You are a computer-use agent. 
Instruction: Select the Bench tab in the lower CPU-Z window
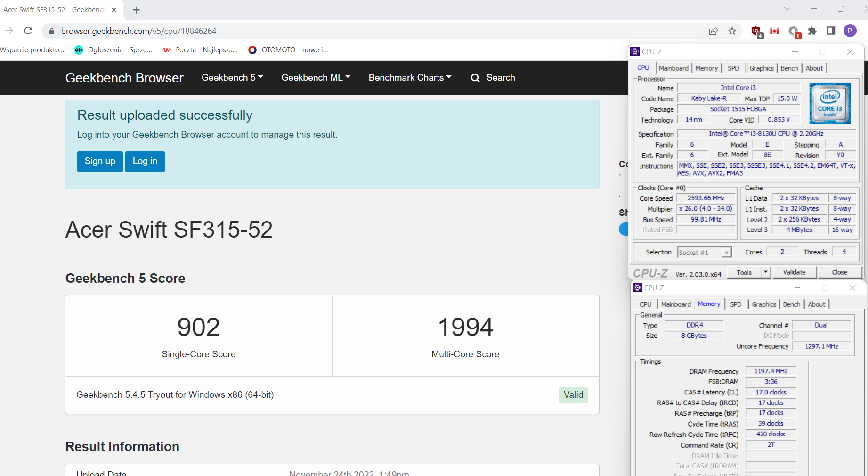point(792,304)
